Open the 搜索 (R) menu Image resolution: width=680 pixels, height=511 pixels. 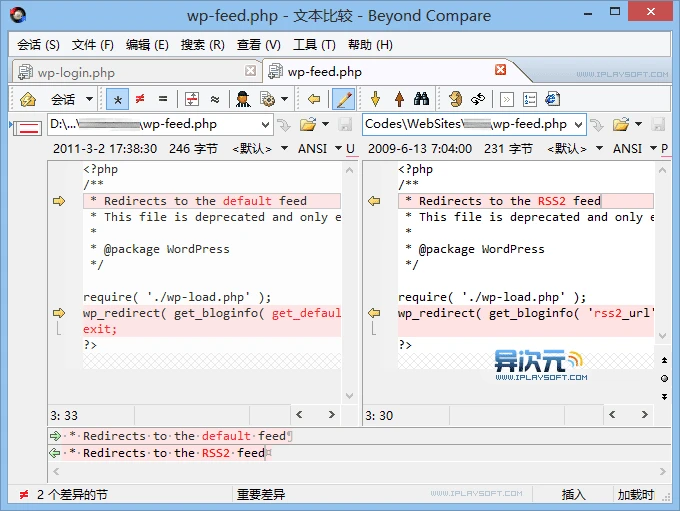pyautogui.click(x=203, y=45)
